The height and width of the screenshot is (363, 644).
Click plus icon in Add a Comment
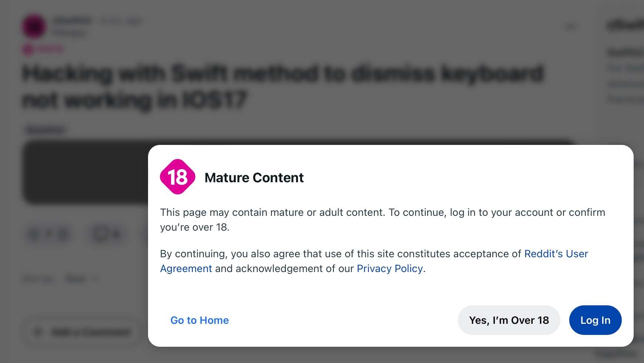[x=37, y=332]
